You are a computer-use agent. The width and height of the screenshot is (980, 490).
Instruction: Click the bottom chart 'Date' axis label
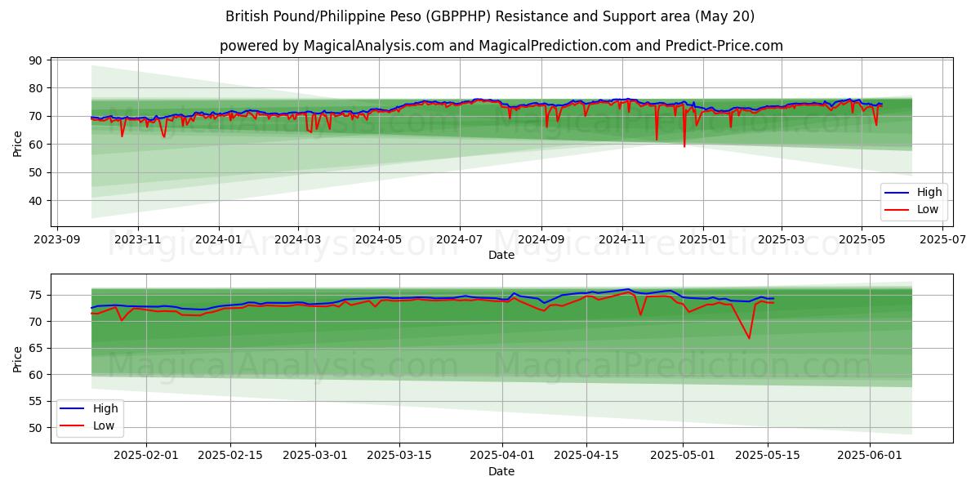coord(501,471)
